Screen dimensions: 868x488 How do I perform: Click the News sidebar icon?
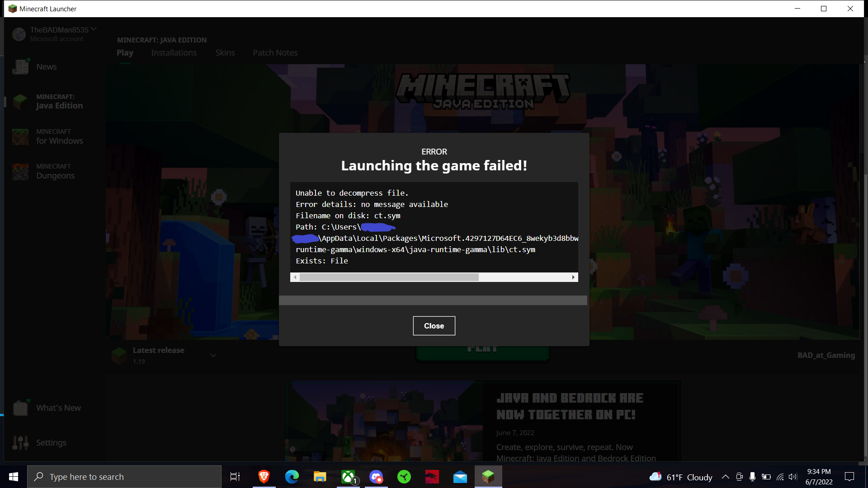(20, 67)
